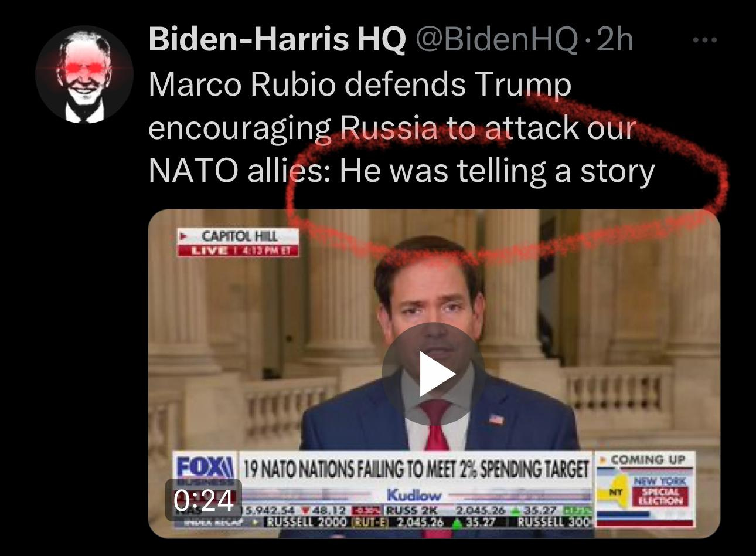Open the @BidenHQ handle link
The image size is (756, 556).
[496, 40]
